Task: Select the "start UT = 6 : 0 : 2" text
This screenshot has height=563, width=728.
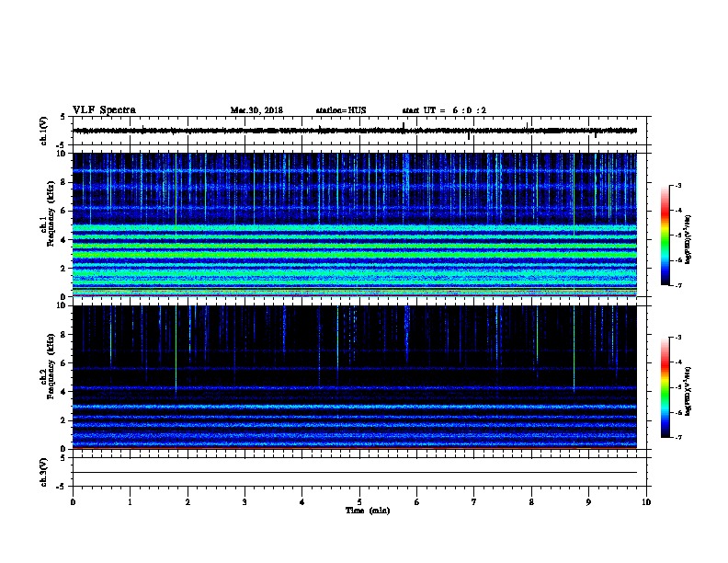Action: click(444, 110)
